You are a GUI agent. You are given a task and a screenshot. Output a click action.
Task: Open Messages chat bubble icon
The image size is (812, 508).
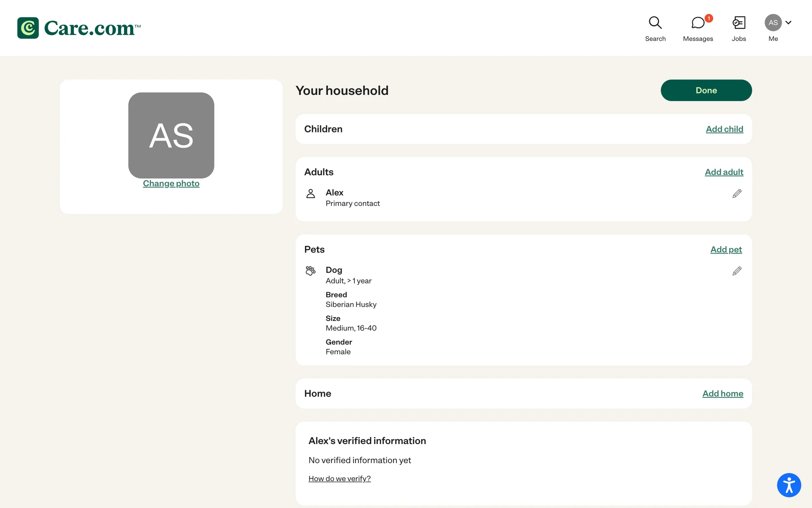coord(697,23)
